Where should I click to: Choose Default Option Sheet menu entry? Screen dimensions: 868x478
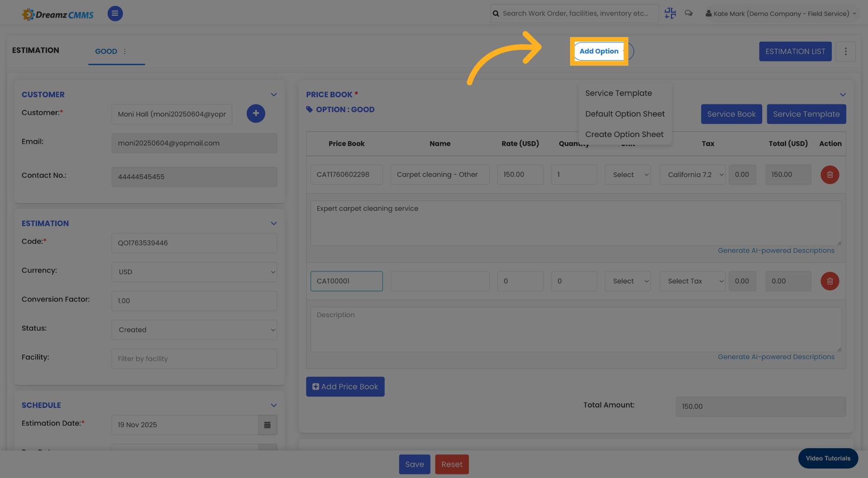[625, 114]
